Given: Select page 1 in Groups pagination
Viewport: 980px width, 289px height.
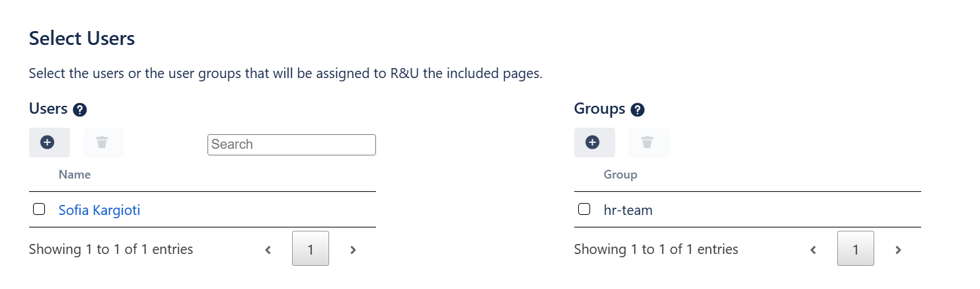Looking at the screenshot, I should (855, 249).
